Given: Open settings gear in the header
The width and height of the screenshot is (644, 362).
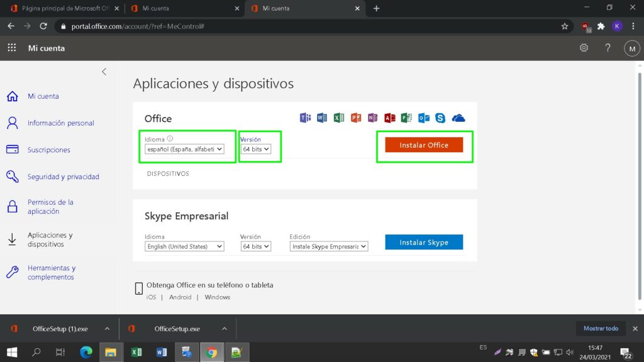Looking at the screenshot, I should coord(584,48).
